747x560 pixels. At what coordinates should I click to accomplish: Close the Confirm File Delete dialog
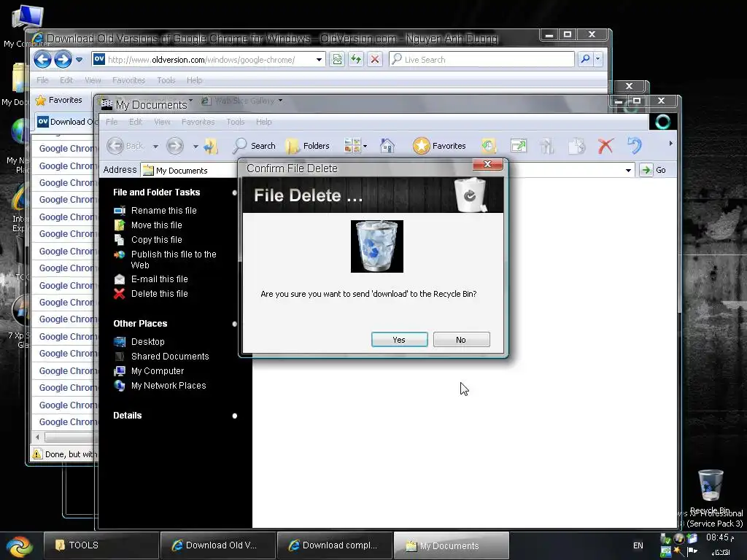click(487, 164)
